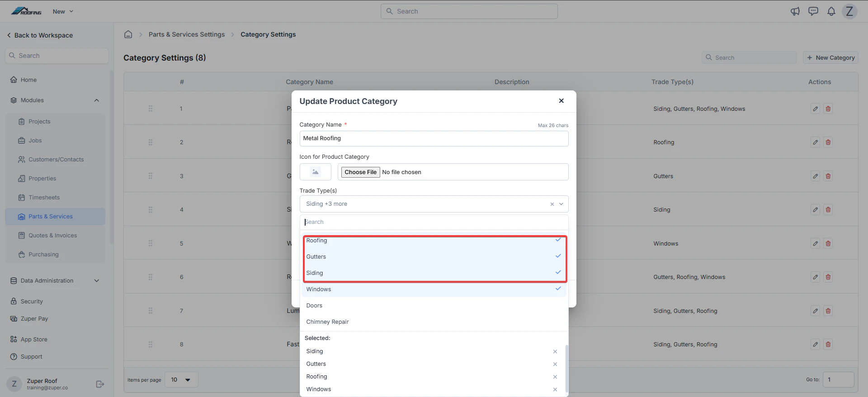Click the New Category button

(x=830, y=57)
